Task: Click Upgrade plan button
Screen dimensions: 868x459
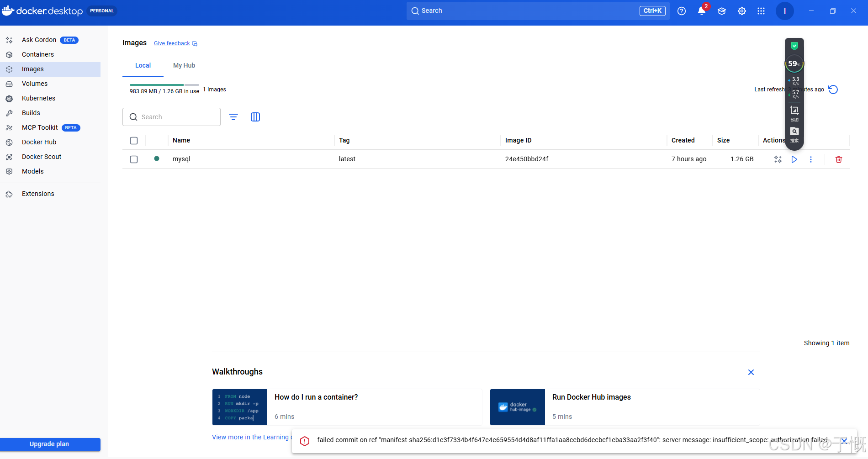Action: click(49, 444)
